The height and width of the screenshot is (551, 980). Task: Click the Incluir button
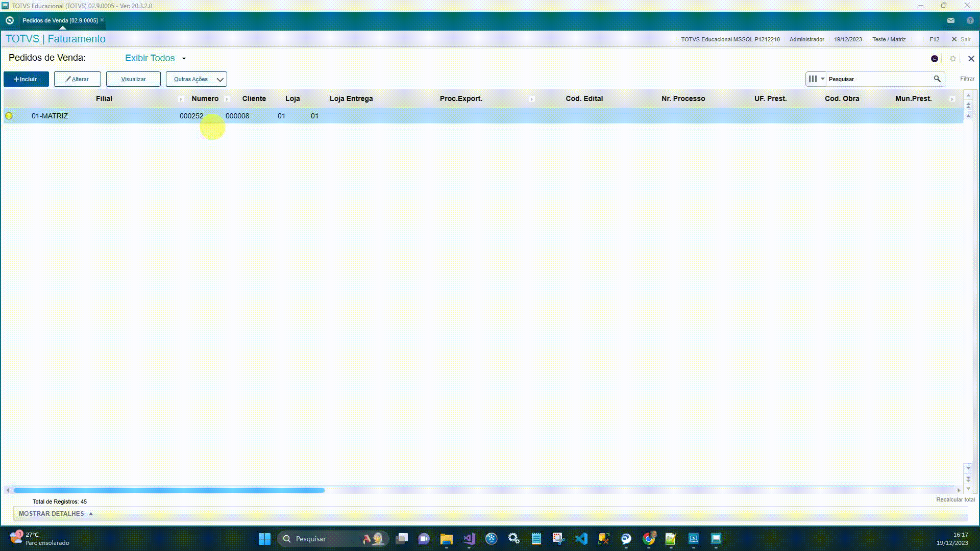[x=26, y=79]
